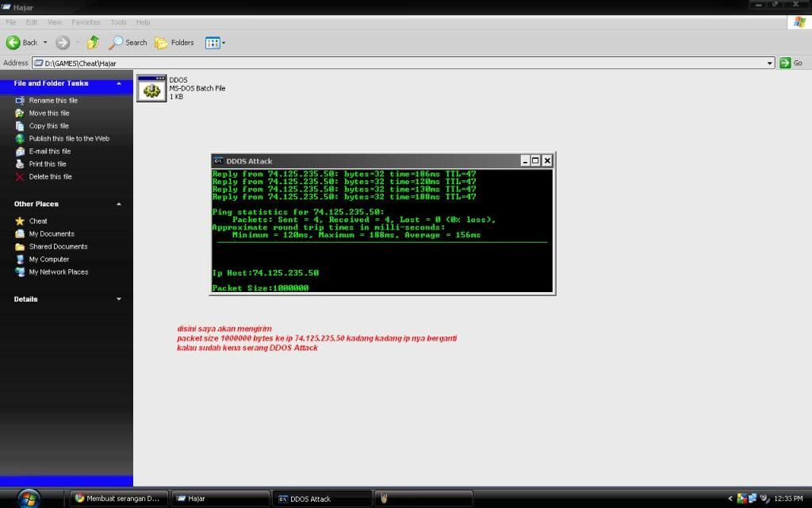Show hidden system tray icons arrow
Screen dimensions: 812x508
tap(730, 498)
